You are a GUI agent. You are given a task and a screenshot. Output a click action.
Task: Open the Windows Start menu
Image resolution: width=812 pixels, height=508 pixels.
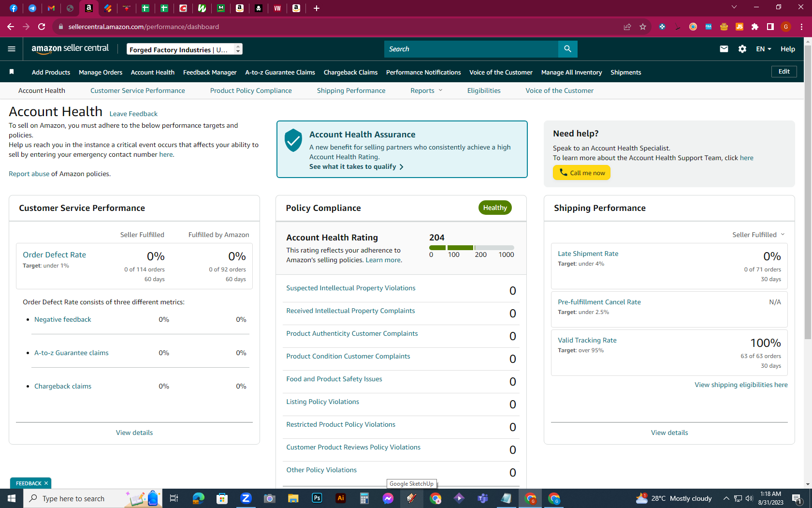pyautogui.click(x=12, y=498)
